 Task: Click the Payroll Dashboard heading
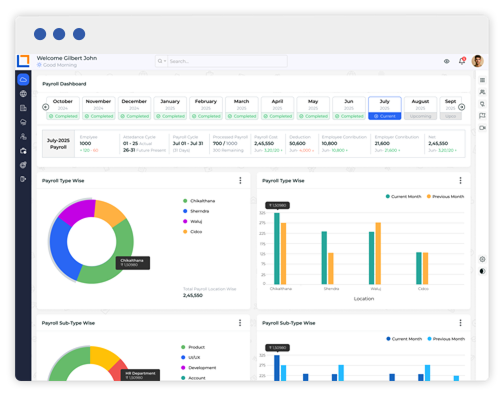tap(64, 84)
